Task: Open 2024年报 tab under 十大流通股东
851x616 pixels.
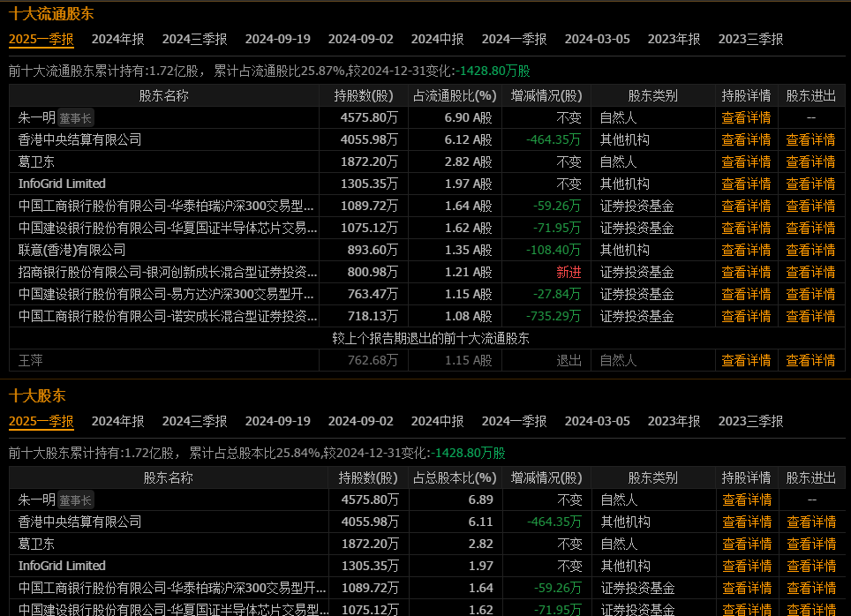Action: pyautogui.click(x=117, y=39)
